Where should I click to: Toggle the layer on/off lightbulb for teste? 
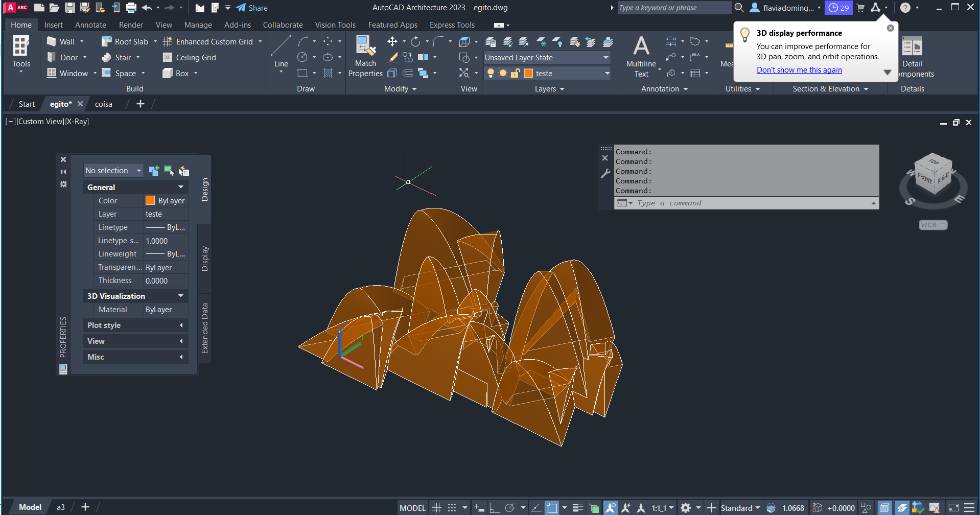(491, 74)
